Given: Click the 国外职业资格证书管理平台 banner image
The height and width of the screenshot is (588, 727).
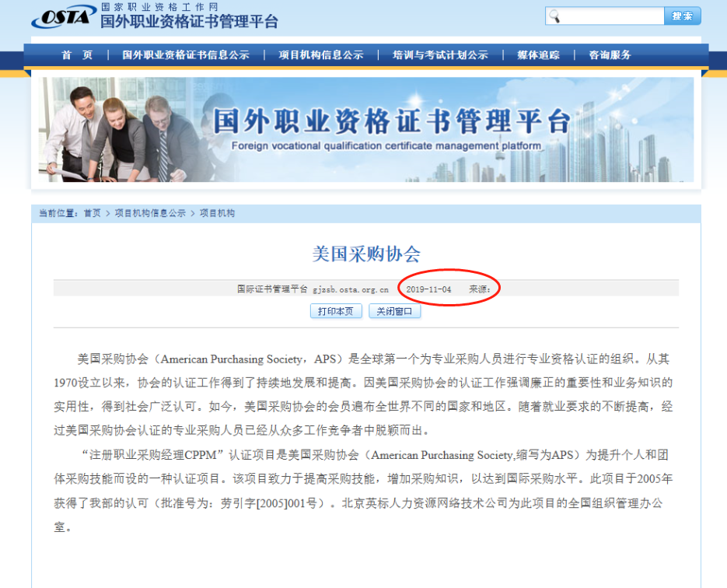Looking at the screenshot, I should 366,129.
